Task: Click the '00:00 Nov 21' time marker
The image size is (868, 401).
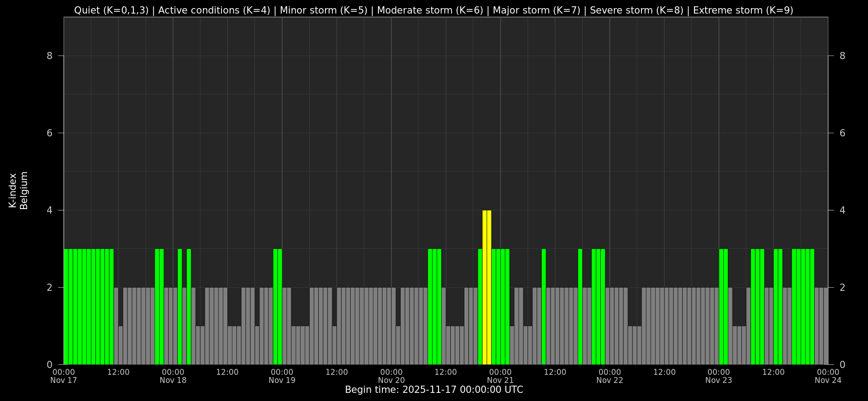Action: pyautogui.click(x=500, y=376)
